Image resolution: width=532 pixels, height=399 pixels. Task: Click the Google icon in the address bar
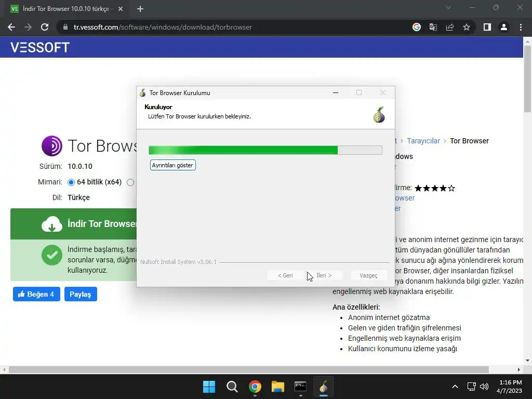click(417, 27)
